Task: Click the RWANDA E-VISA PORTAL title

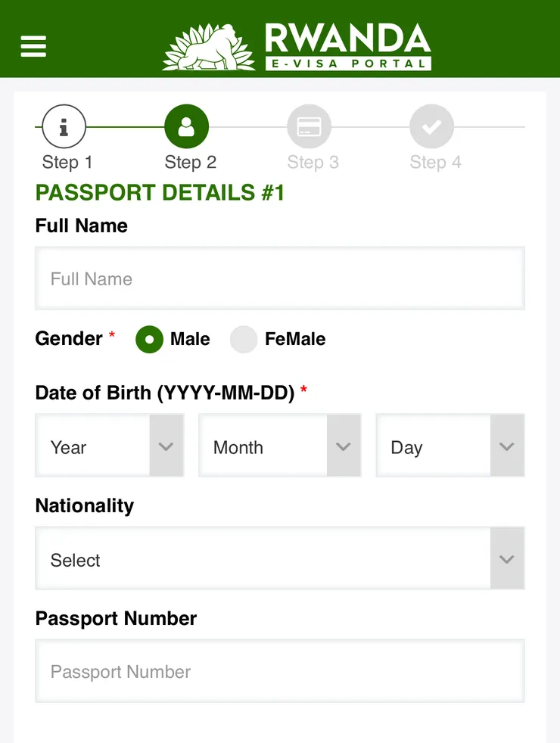Action: pos(348,47)
